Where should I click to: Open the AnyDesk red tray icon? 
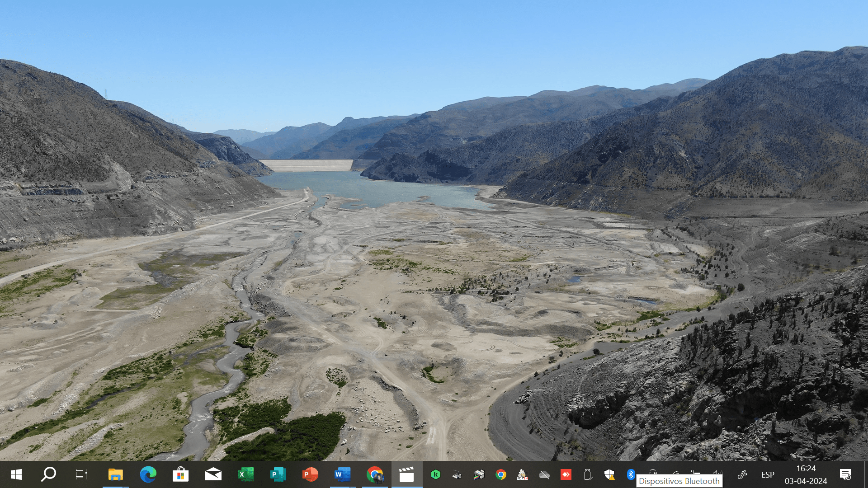(x=566, y=474)
